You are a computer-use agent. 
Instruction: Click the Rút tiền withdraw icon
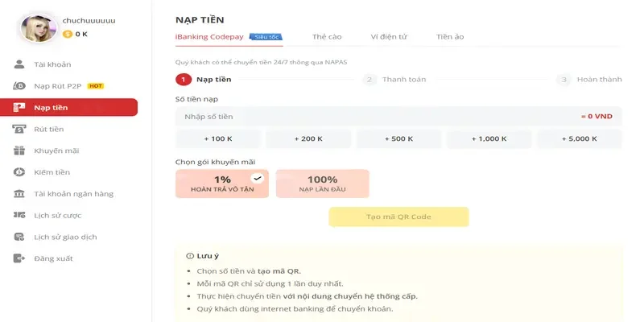tap(19, 129)
